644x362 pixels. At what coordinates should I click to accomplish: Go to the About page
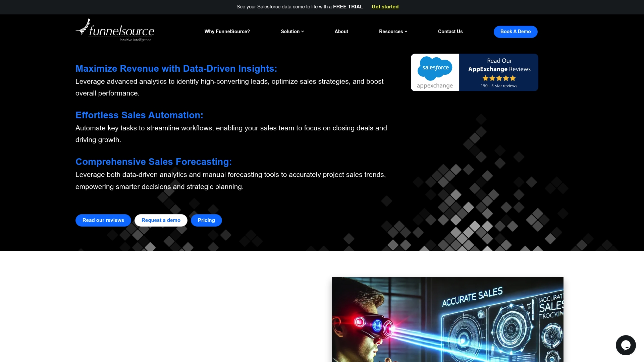click(x=341, y=32)
